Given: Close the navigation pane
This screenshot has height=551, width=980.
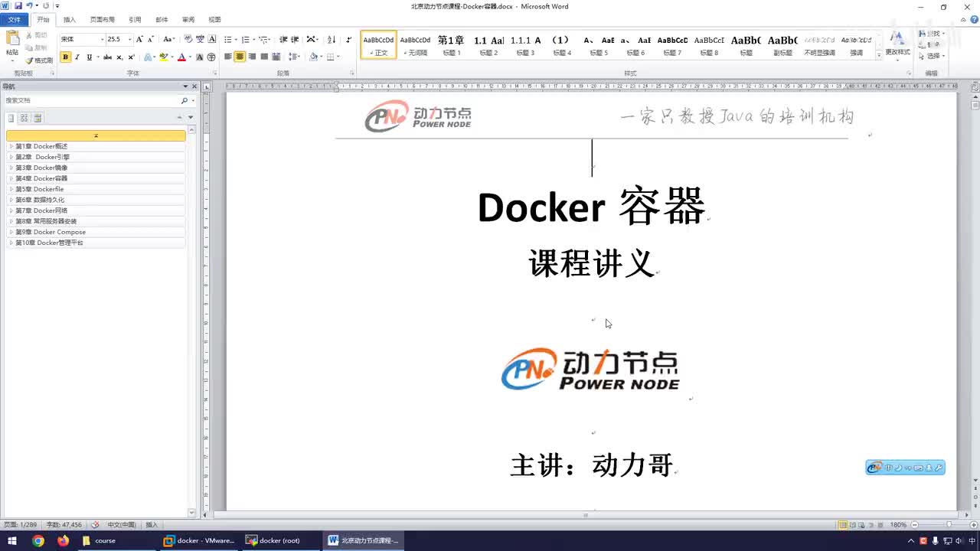Looking at the screenshot, I should tap(194, 86).
